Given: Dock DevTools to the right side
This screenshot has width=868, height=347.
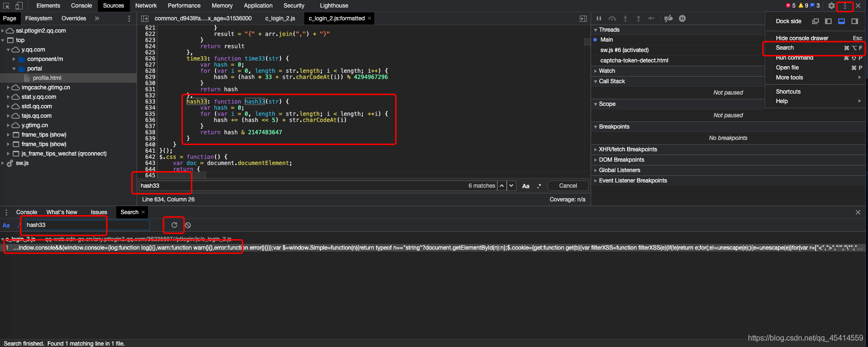Looking at the screenshot, I should click(855, 21).
